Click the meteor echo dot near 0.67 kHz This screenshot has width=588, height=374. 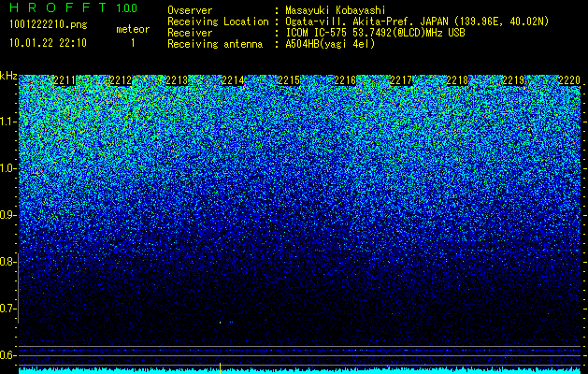(220, 323)
